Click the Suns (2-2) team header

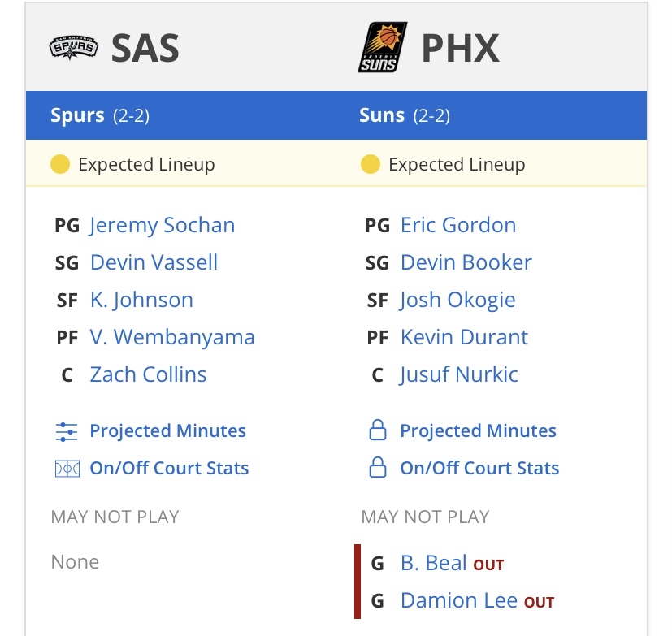click(x=405, y=115)
